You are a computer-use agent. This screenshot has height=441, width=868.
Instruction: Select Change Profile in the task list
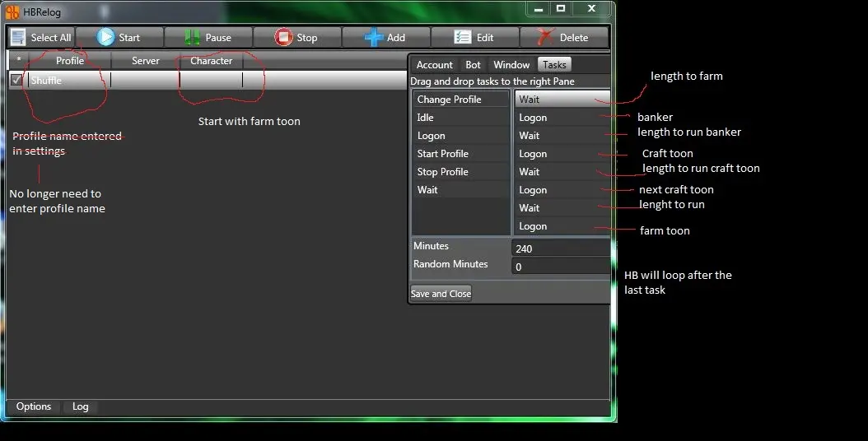[449, 100]
